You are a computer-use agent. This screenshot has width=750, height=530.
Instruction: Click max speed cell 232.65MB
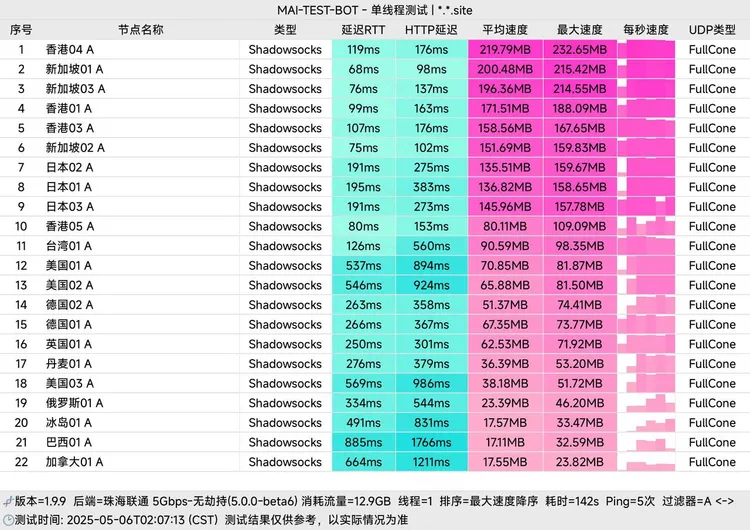(x=578, y=49)
